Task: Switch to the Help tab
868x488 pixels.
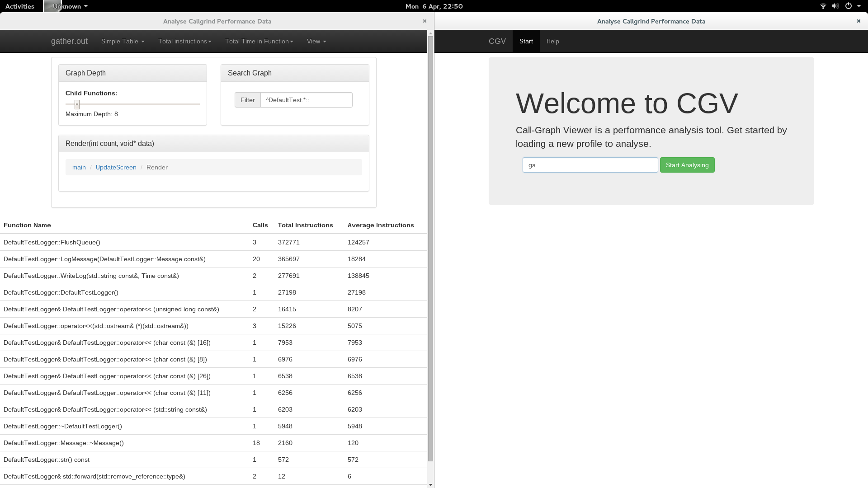Action: [552, 41]
